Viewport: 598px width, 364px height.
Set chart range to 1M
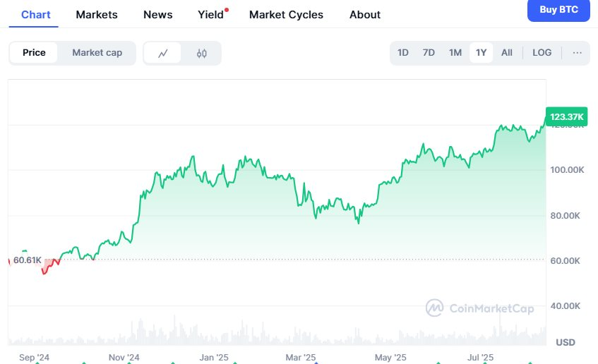pos(455,53)
